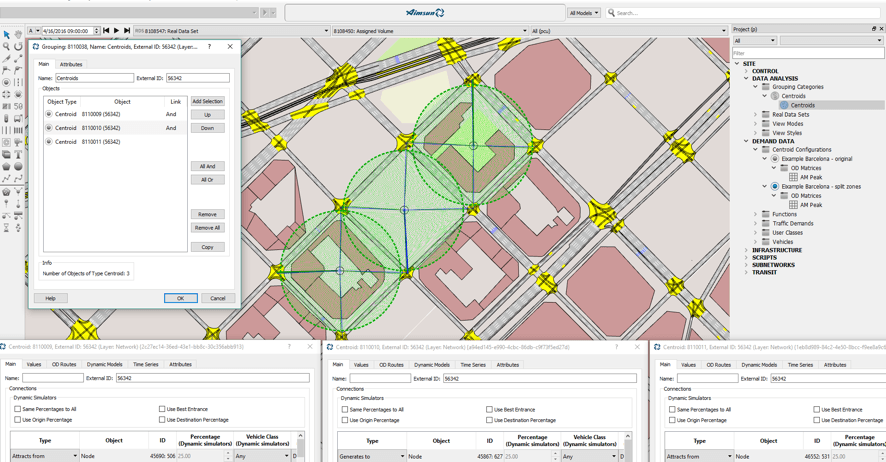Rewind simulation to start

coord(106,30)
